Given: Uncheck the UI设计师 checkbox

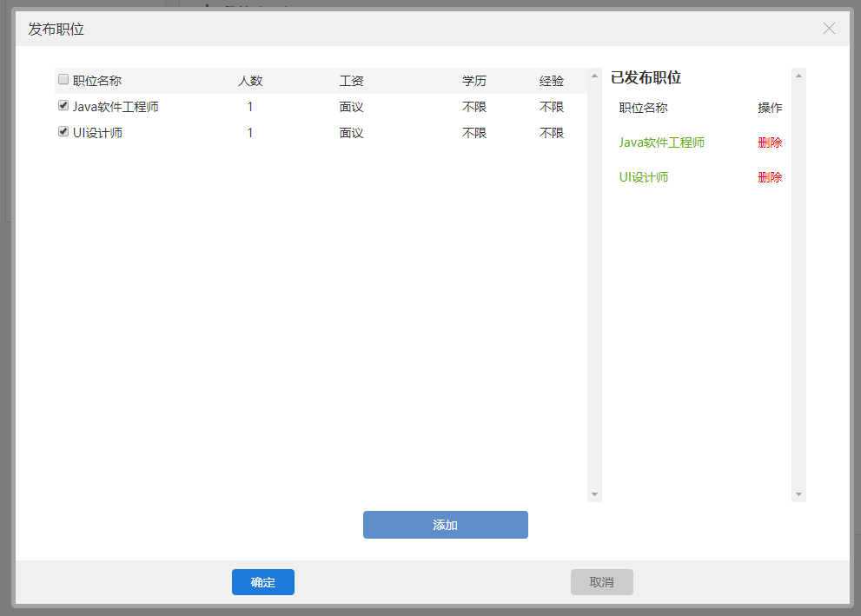Looking at the screenshot, I should pyautogui.click(x=63, y=132).
